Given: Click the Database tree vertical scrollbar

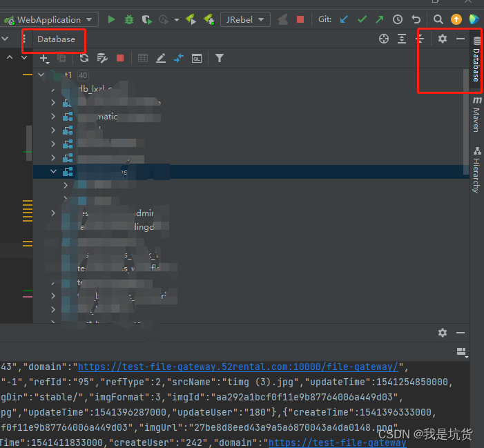Looking at the screenshot, I should 466,121.
